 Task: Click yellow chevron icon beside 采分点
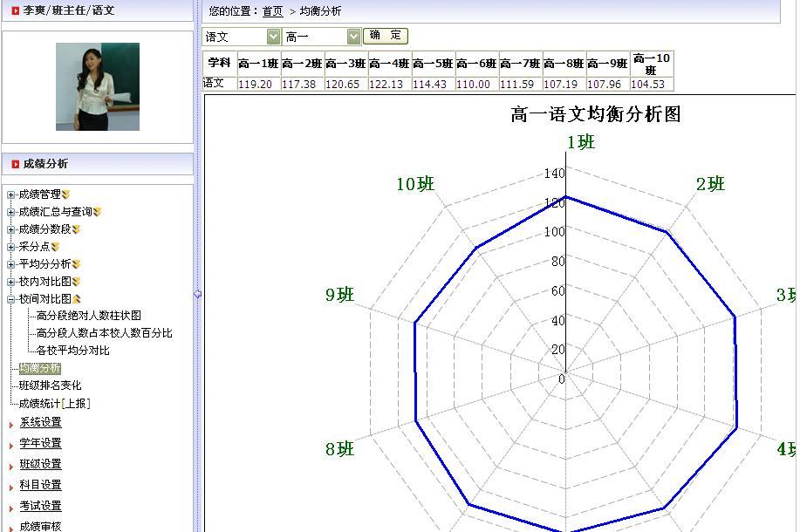coord(56,247)
